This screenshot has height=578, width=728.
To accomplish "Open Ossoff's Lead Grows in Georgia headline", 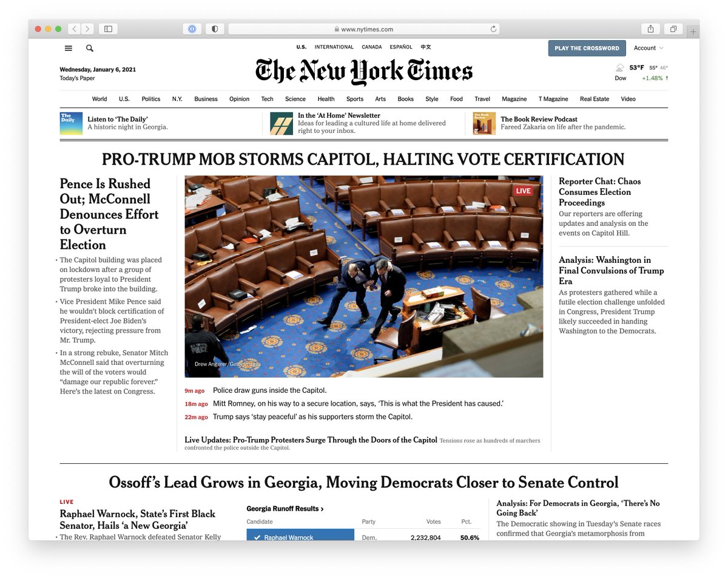I will (x=364, y=483).
